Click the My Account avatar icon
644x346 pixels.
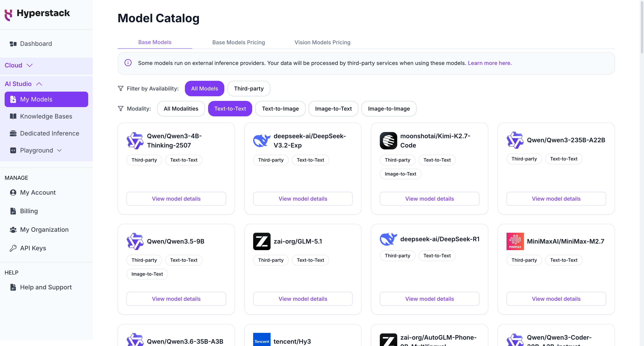point(13,193)
